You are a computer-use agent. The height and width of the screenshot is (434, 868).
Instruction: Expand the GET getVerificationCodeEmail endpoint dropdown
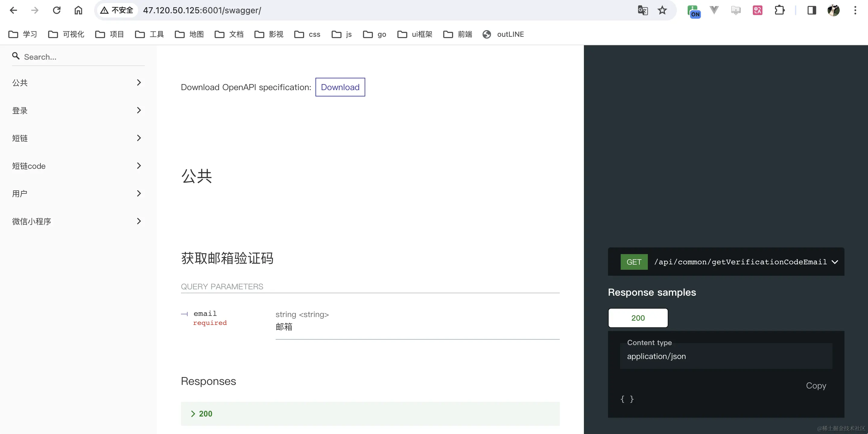(726, 262)
